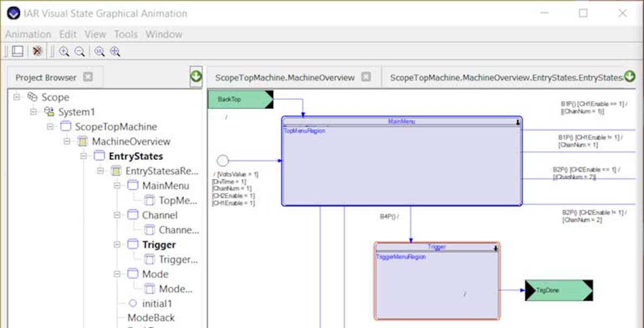Select the Channel state in tree

pyautogui.click(x=159, y=215)
